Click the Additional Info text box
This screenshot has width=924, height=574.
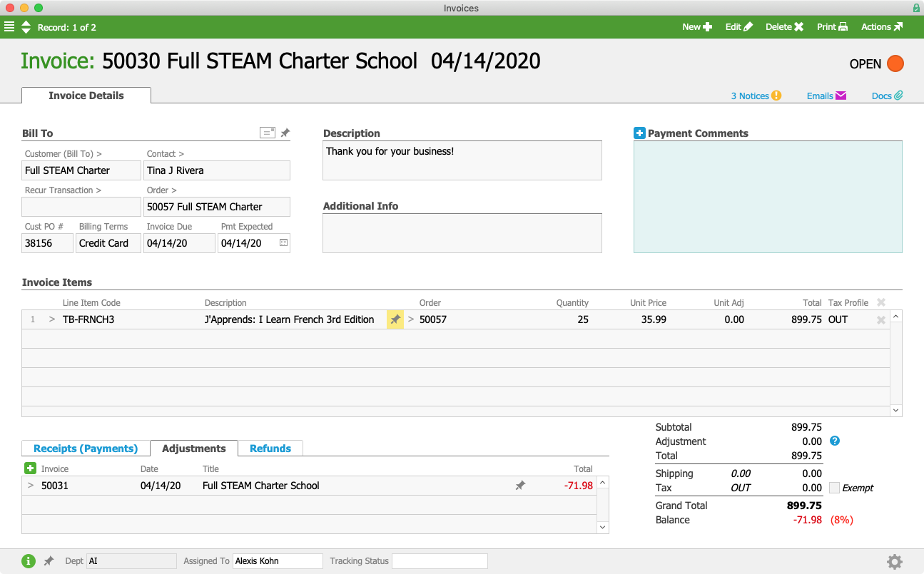[x=462, y=233]
